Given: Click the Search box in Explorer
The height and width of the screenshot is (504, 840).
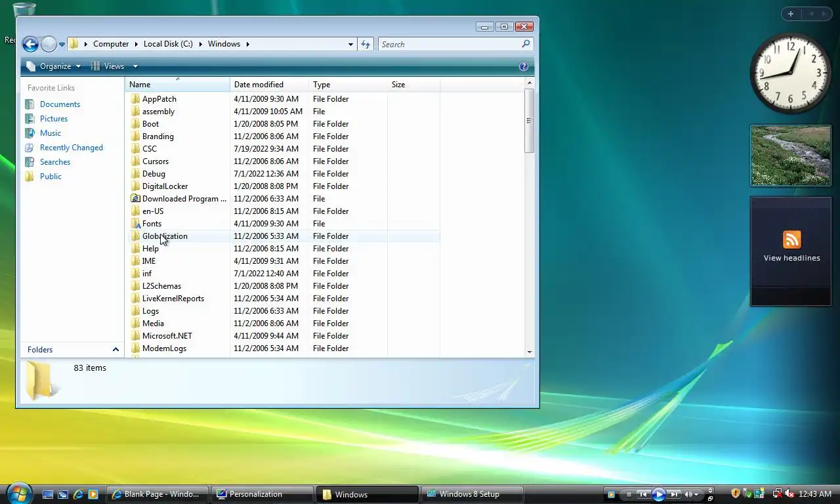Looking at the screenshot, I should 450,44.
